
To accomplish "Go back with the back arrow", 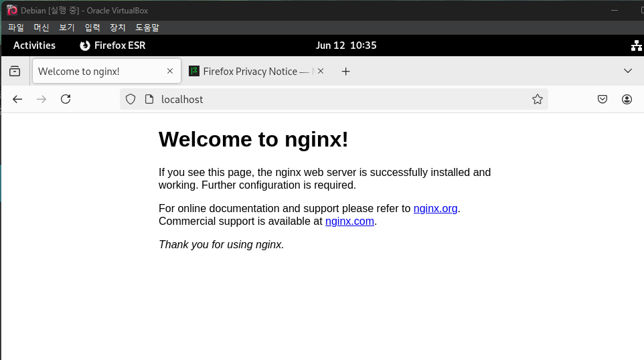I will pyautogui.click(x=17, y=99).
